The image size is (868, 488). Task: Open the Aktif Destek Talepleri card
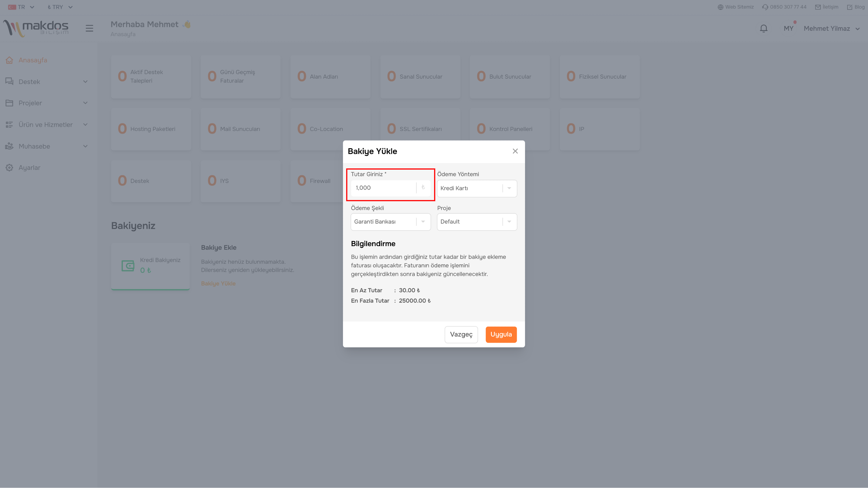point(151,77)
